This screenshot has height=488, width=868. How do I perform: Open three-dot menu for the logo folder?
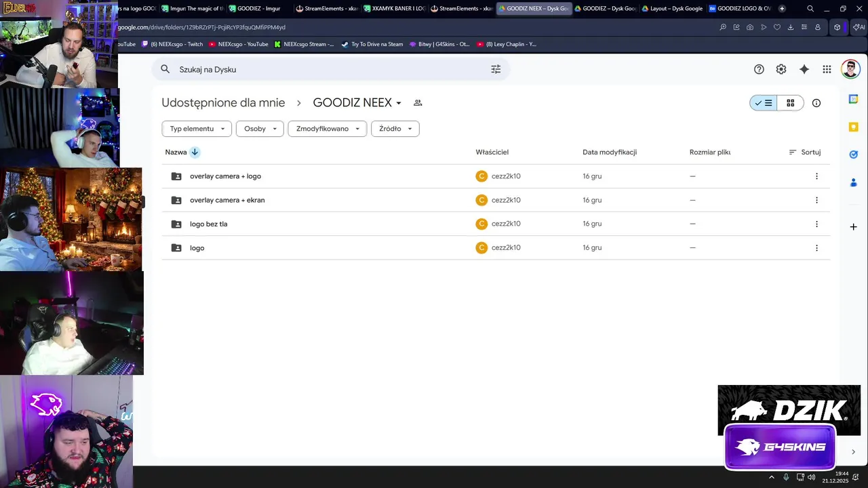coord(816,248)
